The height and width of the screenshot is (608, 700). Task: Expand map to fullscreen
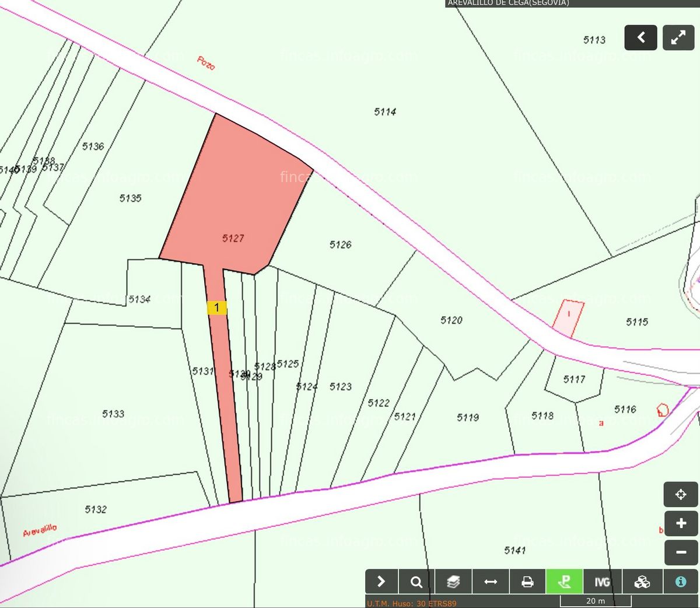[678, 38]
